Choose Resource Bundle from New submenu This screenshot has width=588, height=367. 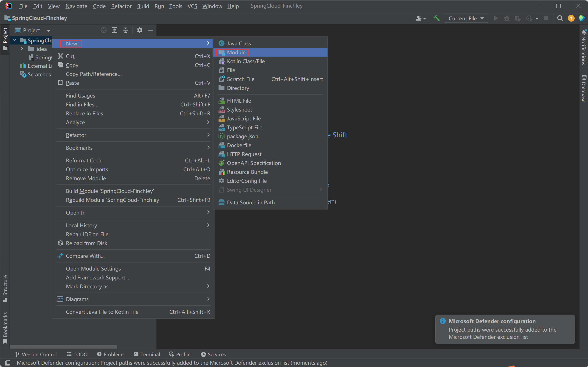270,172
